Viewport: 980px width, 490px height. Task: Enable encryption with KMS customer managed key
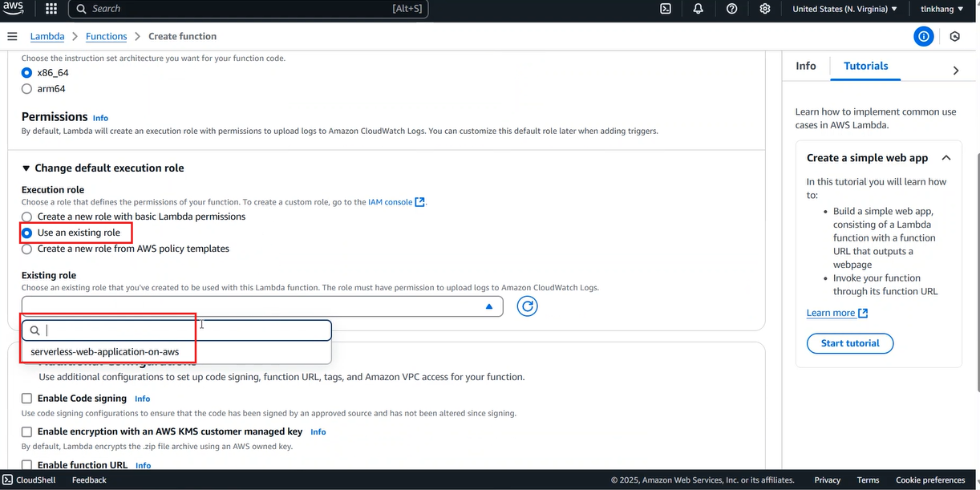[26, 431]
